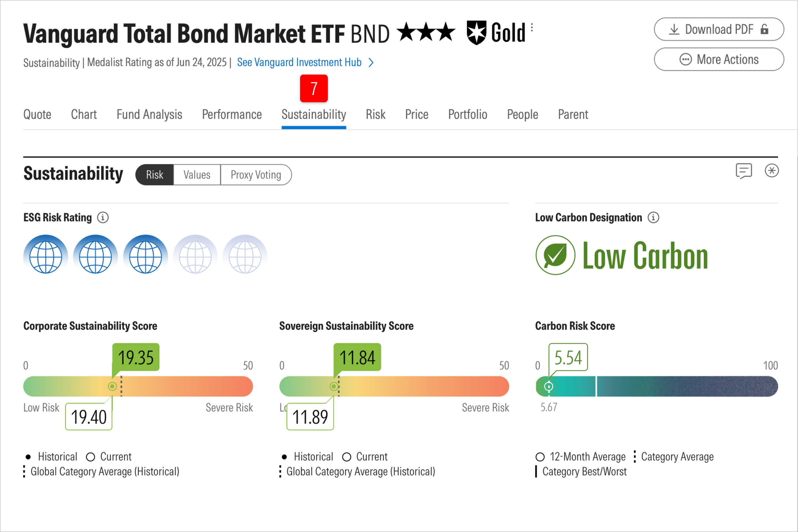Open the Chart tab

point(84,114)
